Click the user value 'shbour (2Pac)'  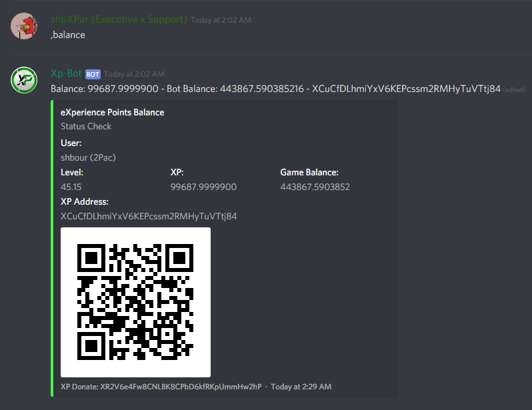click(x=88, y=158)
